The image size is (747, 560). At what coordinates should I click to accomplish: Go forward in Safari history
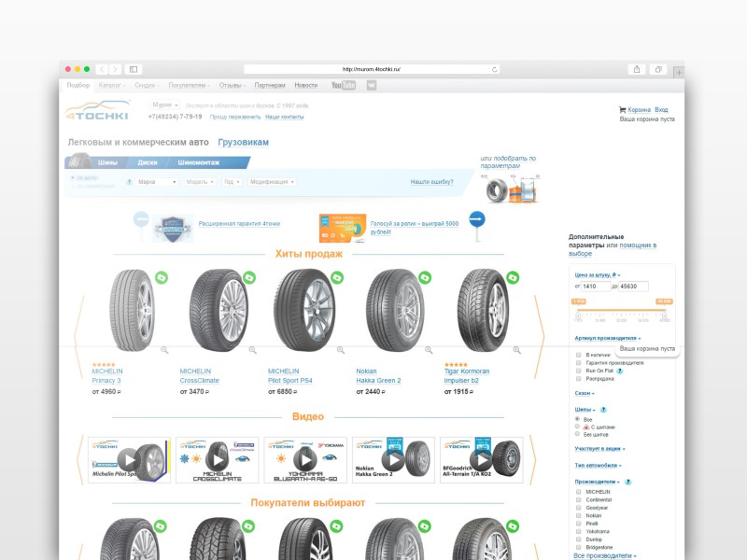tap(115, 69)
